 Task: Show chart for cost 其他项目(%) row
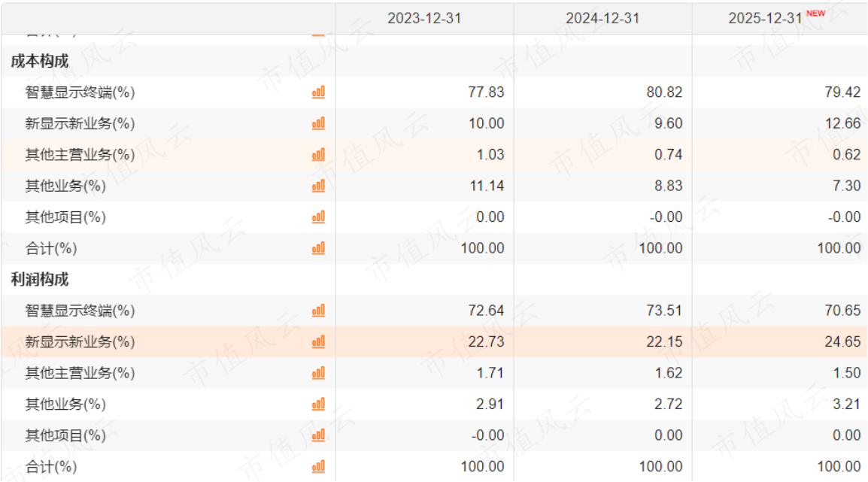tap(318, 217)
